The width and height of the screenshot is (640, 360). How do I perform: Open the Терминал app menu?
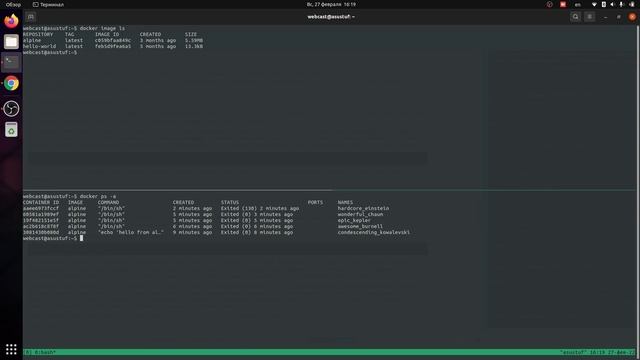pos(48,4)
